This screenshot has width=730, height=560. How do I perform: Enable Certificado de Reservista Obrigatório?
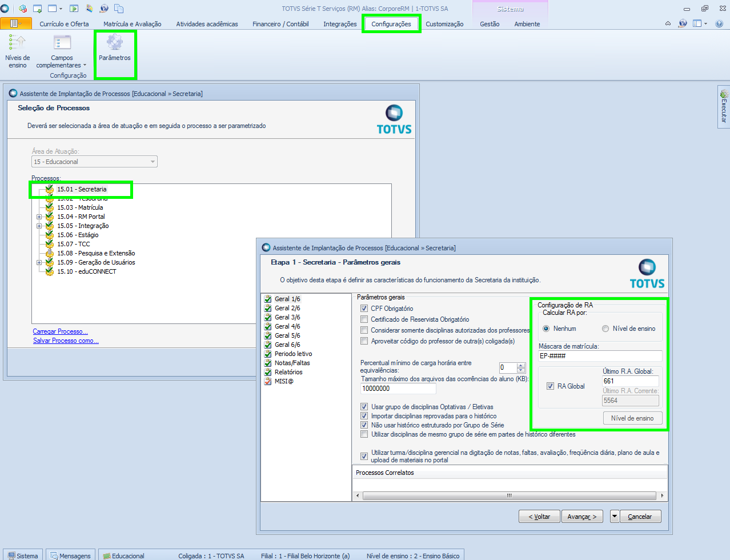coord(364,319)
